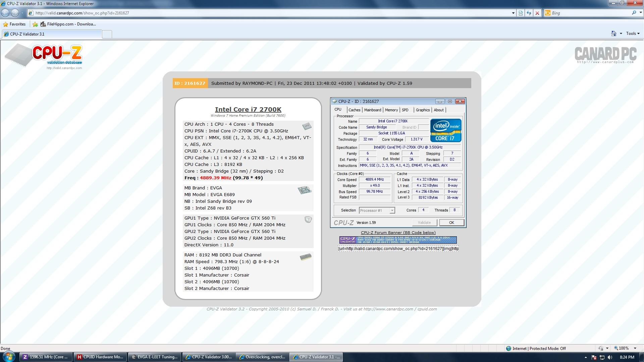Switch to the SPD tab in CPU-Z
The image size is (644, 362).
click(x=405, y=110)
